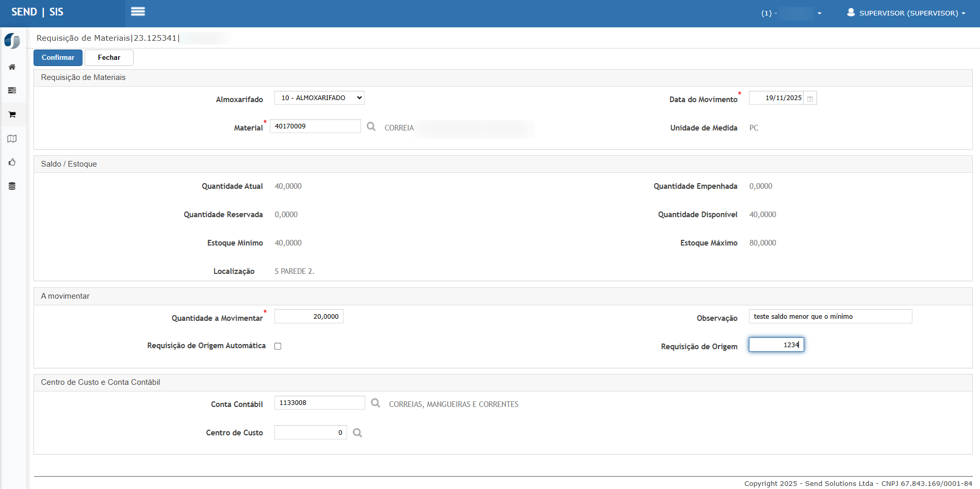Click the thumbs-up sidebar icon
The height and width of the screenshot is (489, 980).
(x=12, y=162)
